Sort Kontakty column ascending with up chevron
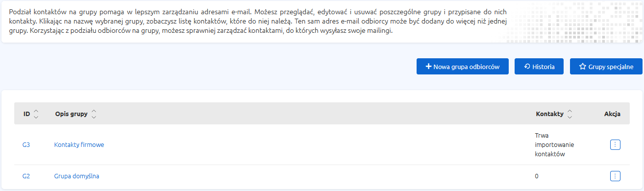The image size is (644, 191). (570, 112)
